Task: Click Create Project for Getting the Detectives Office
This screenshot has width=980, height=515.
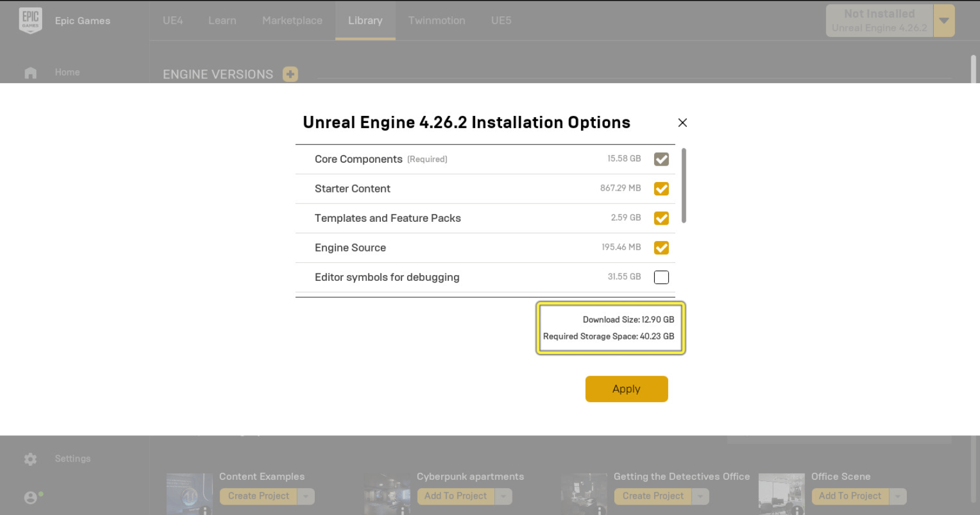Action: pyautogui.click(x=653, y=496)
